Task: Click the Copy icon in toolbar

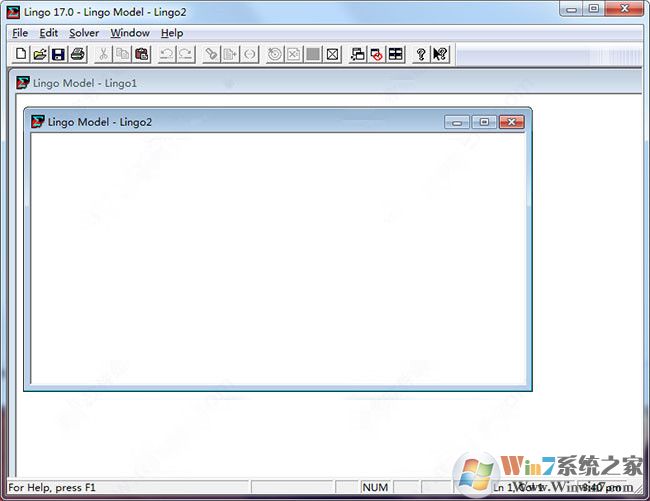Action: 122,54
